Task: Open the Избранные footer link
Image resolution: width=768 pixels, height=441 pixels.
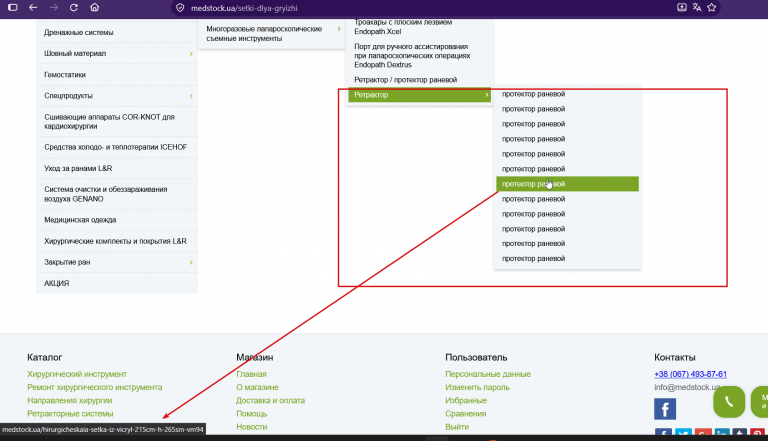Action: pos(466,400)
